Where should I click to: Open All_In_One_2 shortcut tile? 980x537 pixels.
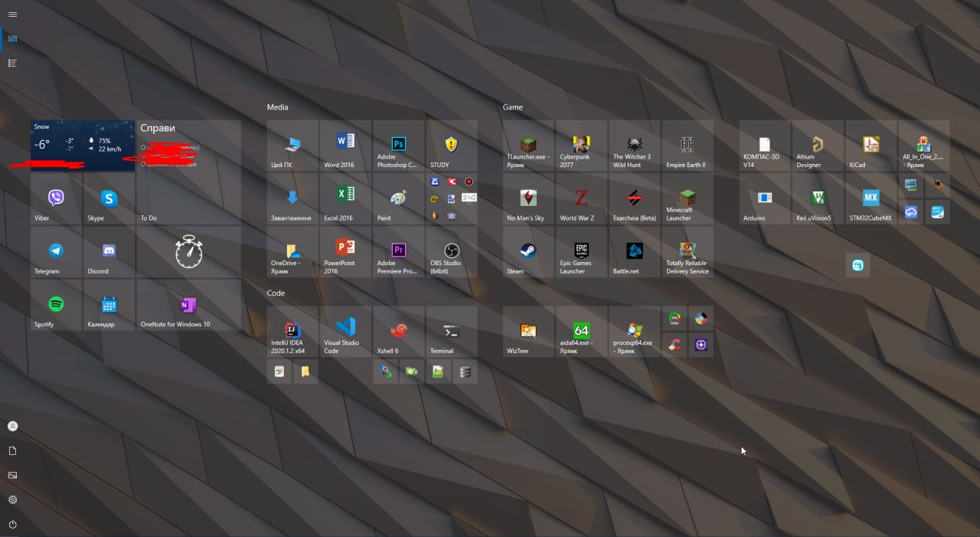pos(924,146)
